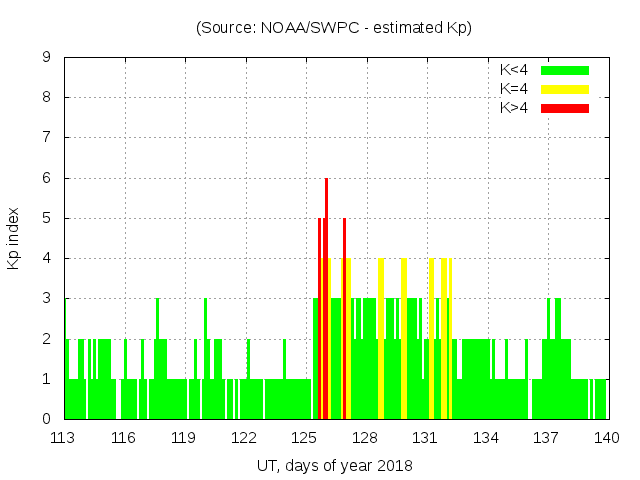This screenshot has height=480, width=640.
Task: Select the K>4 legend label text
Action: (x=514, y=108)
